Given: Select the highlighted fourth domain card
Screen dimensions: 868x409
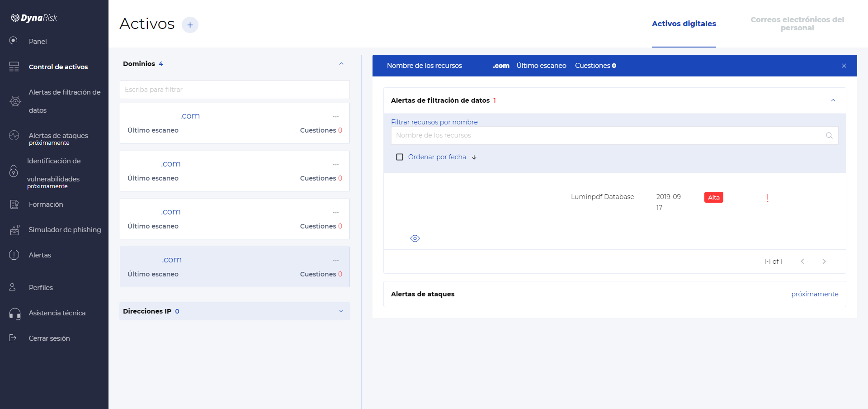Looking at the screenshot, I should point(235,267).
